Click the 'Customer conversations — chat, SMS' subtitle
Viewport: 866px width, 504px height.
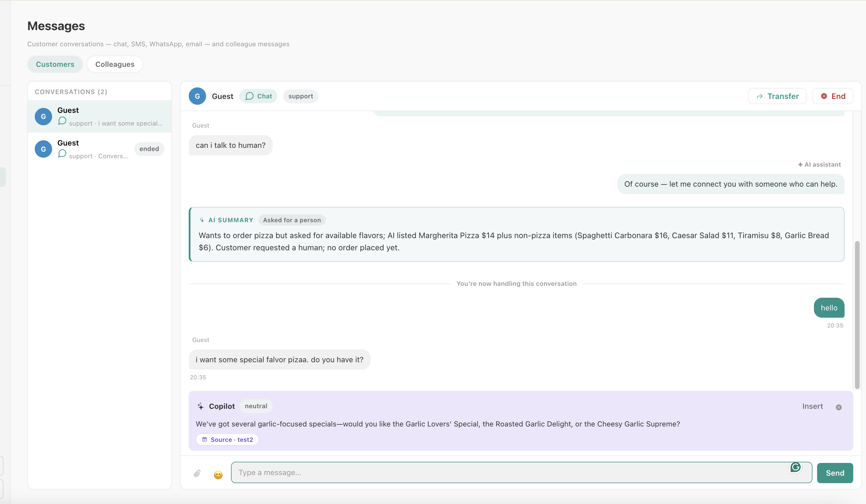[158, 44]
